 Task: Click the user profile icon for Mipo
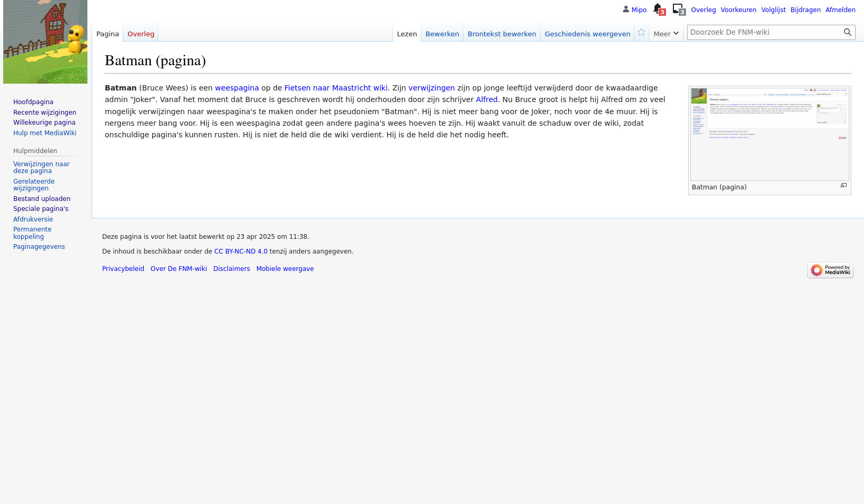pos(625,9)
